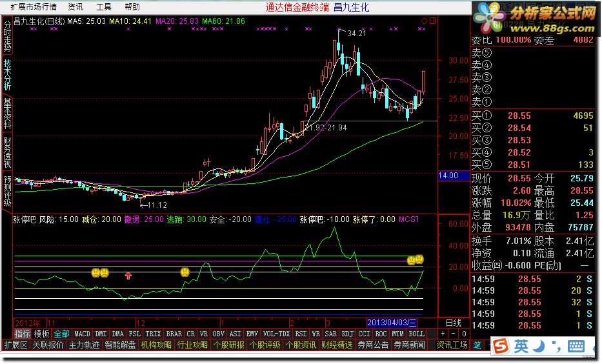
Task: Toggle Sogou 英 language mode
Action: pos(521,347)
